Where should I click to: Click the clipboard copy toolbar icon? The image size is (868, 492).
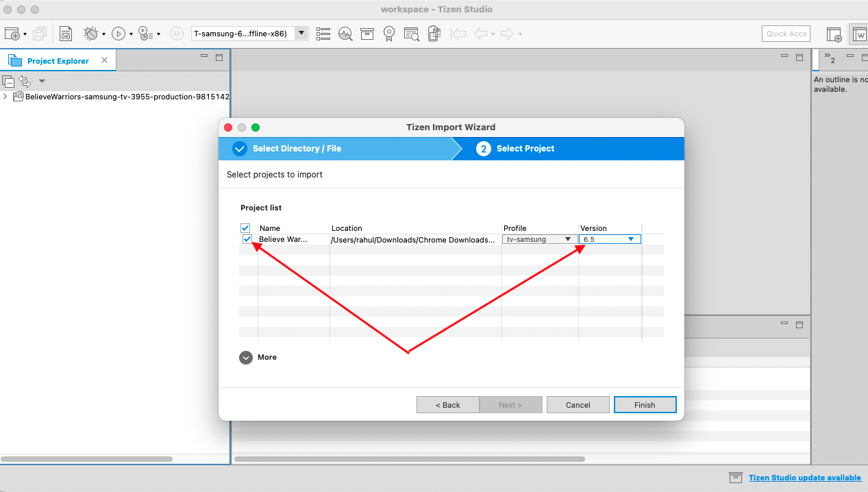[434, 34]
